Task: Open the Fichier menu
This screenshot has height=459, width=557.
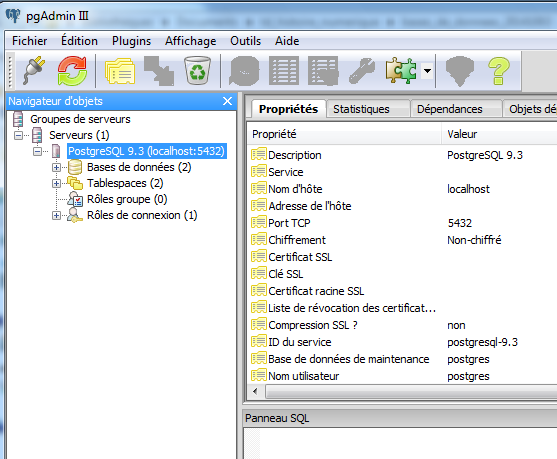Action: click(29, 41)
